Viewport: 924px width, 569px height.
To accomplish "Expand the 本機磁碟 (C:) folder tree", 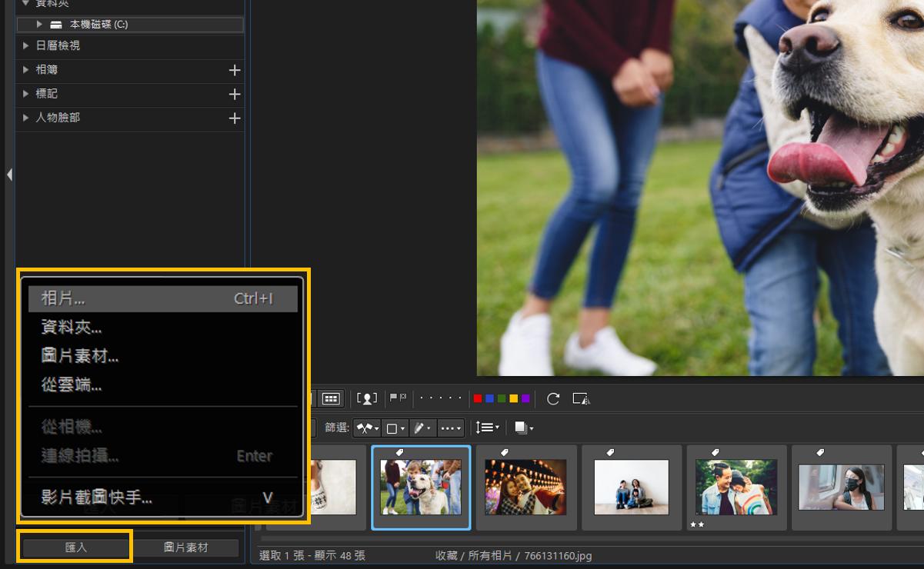I will click(x=39, y=25).
